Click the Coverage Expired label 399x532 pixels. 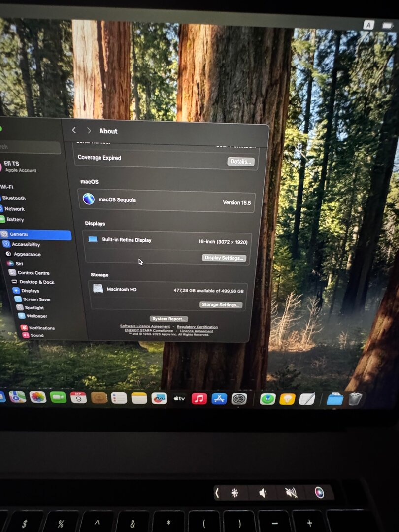[100, 158]
